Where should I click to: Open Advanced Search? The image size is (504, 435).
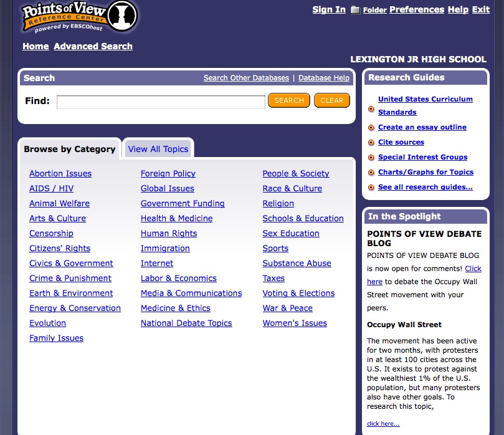93,46
